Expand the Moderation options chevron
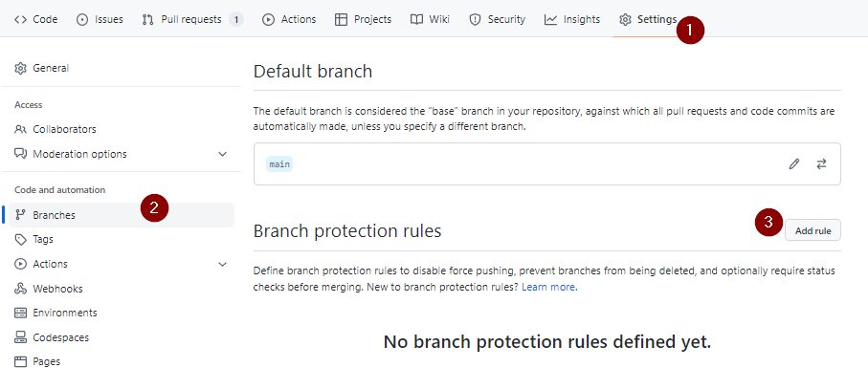868x368 pixels. [x=223, y=154]
